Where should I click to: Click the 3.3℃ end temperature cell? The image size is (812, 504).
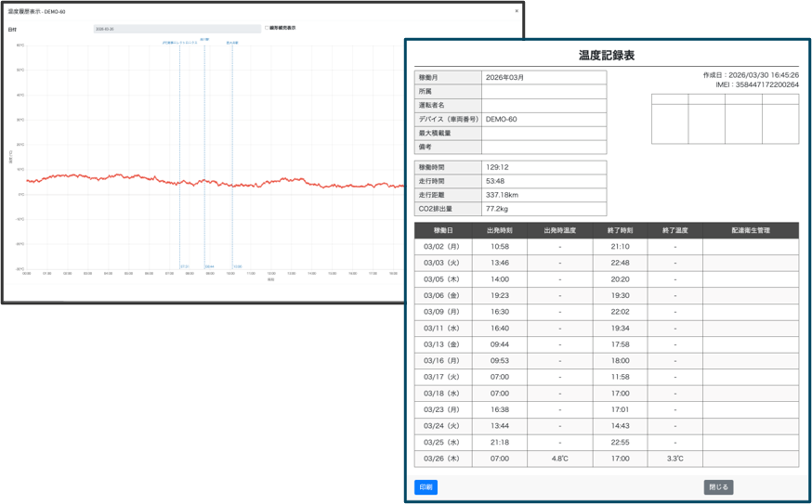pyautogui.click(x=674, y=459)
